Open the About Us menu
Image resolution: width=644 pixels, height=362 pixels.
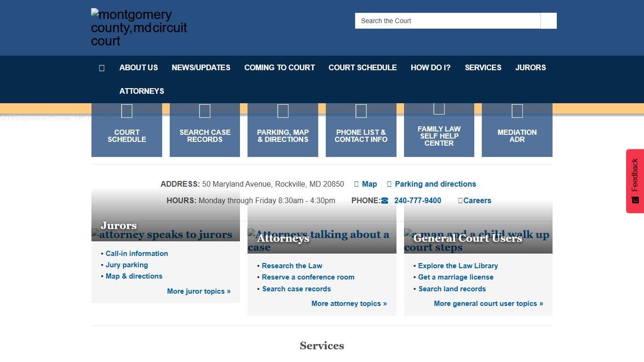139,67
